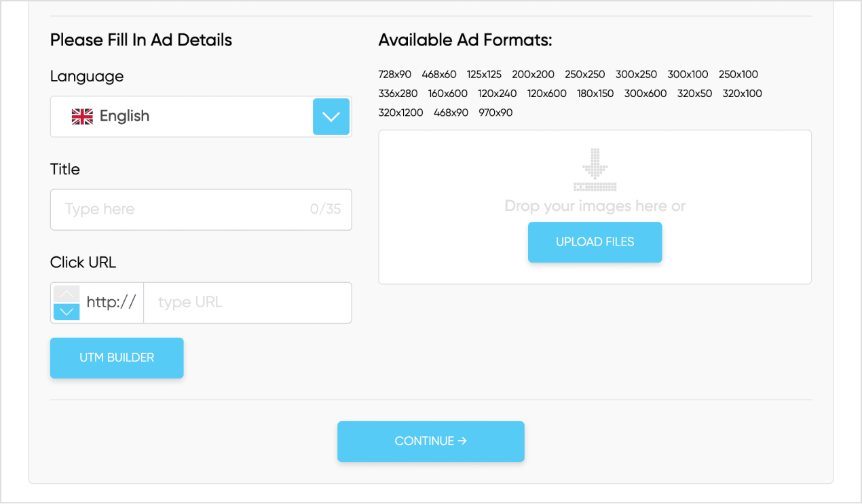Click the protocol down arrow stepper
This screenshot has height=504, width=862.
click(67, 312)
